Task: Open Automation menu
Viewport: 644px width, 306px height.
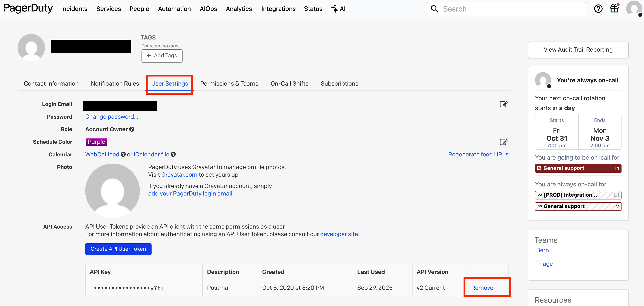Action: 174,9
